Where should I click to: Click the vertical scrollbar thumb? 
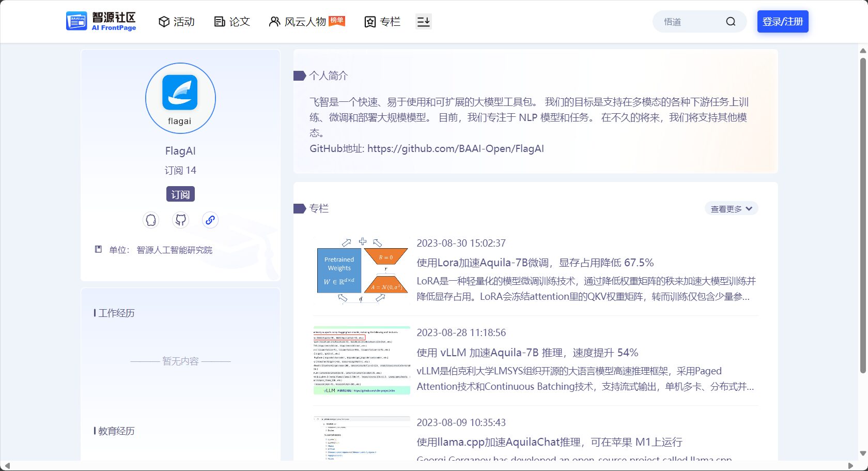click(x=863, y=215)
